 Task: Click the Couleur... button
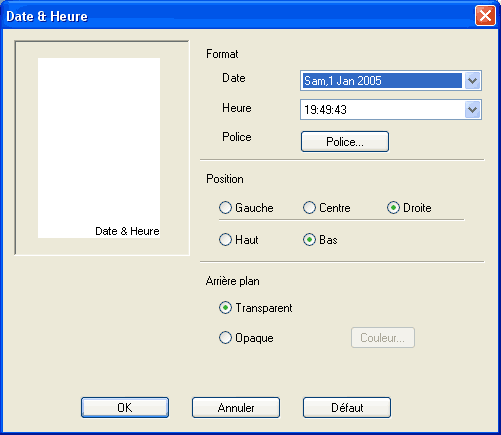coord(383,338)
